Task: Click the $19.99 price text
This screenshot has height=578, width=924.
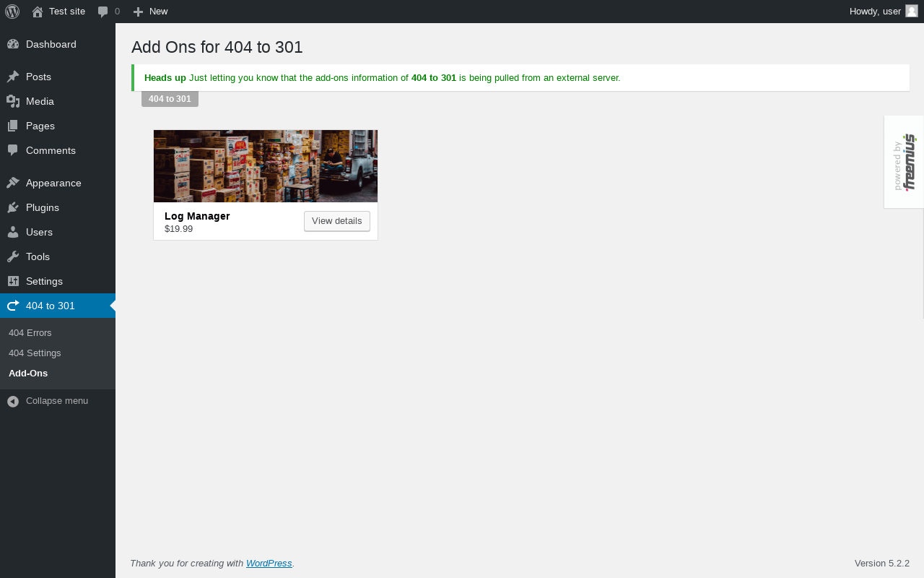Action: [178, 229]
